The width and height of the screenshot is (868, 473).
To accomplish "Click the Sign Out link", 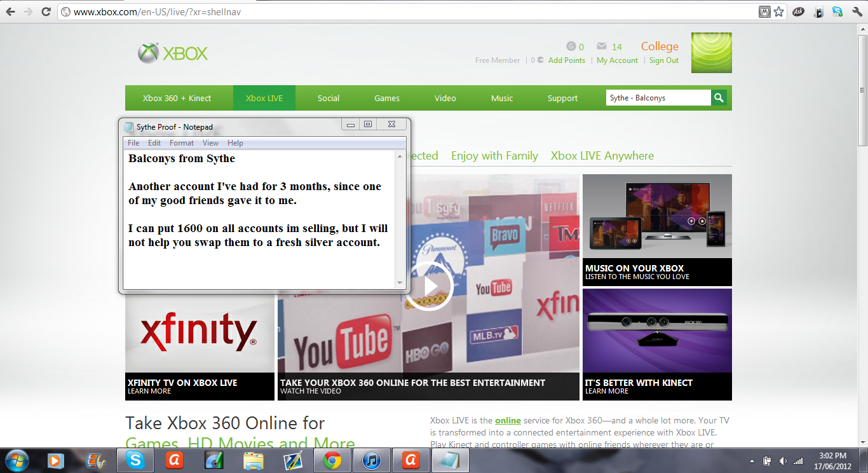I will coord(664,60).
